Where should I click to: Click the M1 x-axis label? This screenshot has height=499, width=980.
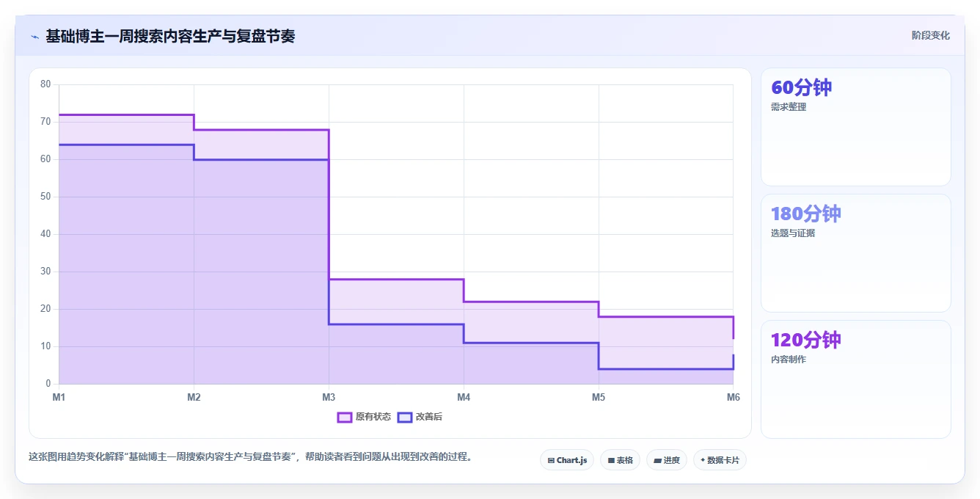pyautogui.click(x=59, y=397)
